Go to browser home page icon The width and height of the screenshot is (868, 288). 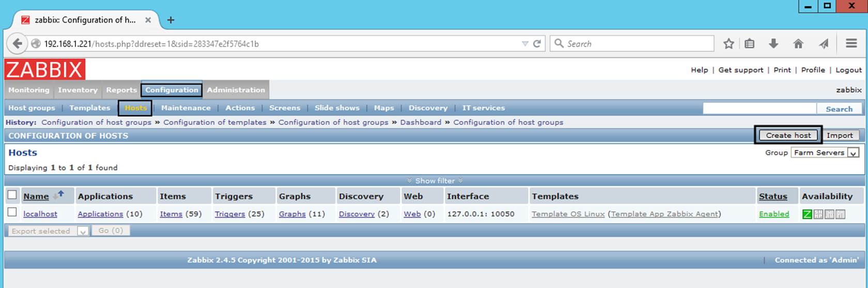(x=798, y=44)
